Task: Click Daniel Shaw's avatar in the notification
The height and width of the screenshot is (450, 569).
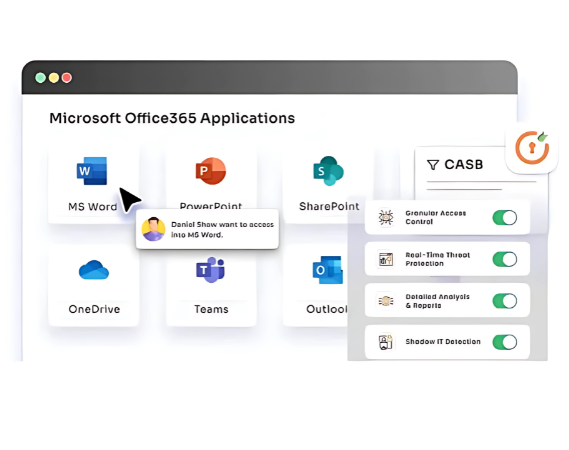Action: [153, 229]
